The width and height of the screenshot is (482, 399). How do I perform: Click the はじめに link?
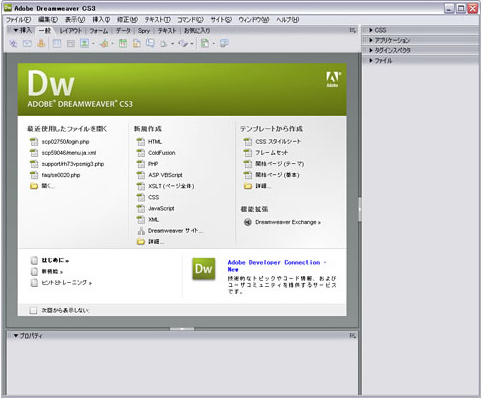tap(50, 261)
